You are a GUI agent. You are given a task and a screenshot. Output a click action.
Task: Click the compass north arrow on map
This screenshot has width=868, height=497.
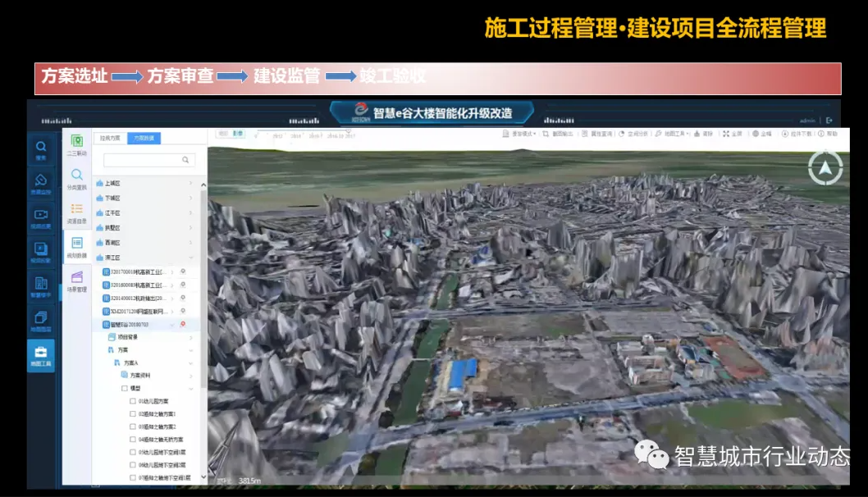825,167
